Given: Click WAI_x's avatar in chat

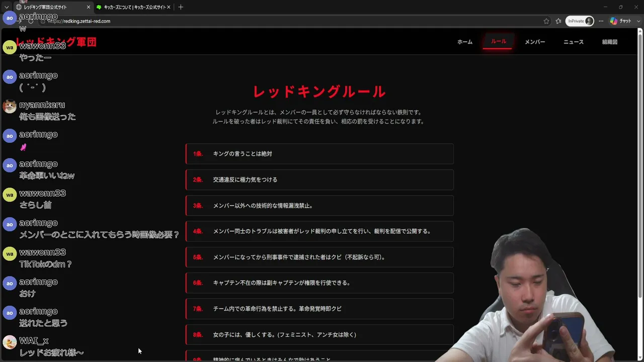Looking at the screenshot, I should (x=10, y=342).
